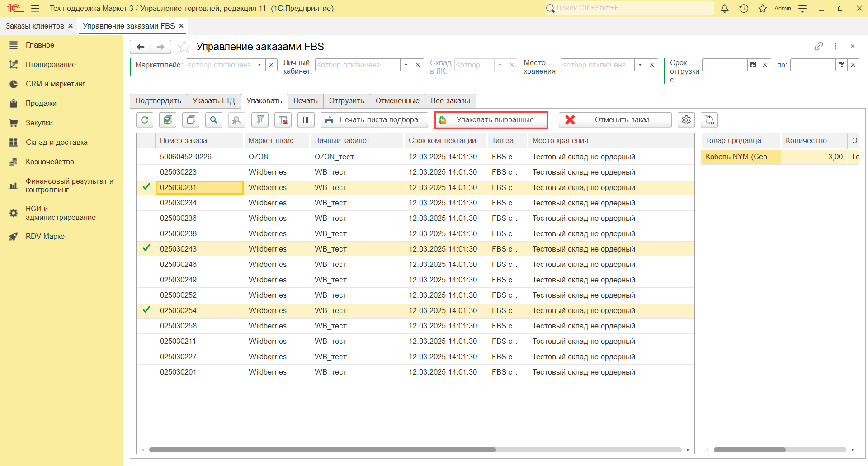The image size is (868, 466).
Task: Open form's more actions three-dot menu
Action: [835, 46]
